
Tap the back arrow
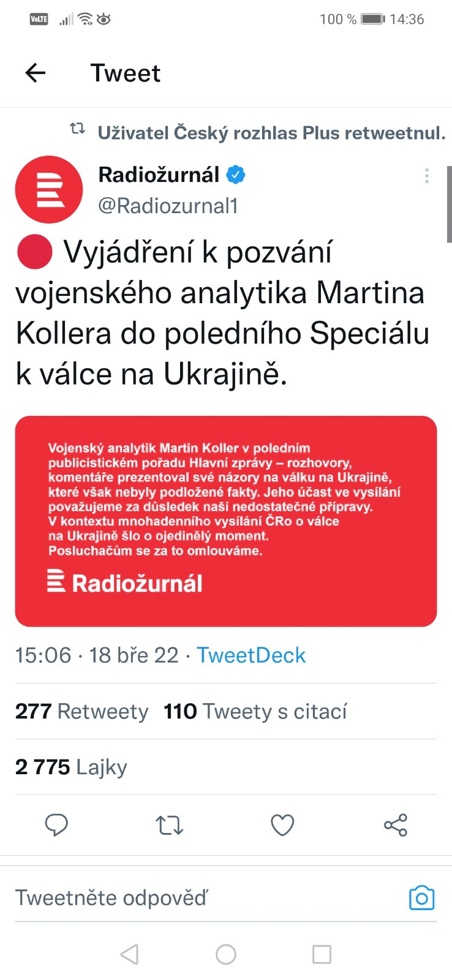pos(36,73)
